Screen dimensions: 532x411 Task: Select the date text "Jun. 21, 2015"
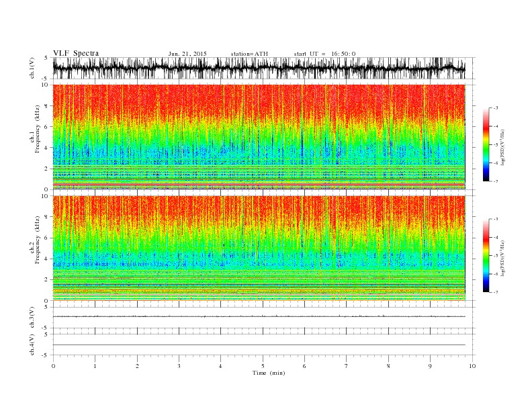click(187, 54)
